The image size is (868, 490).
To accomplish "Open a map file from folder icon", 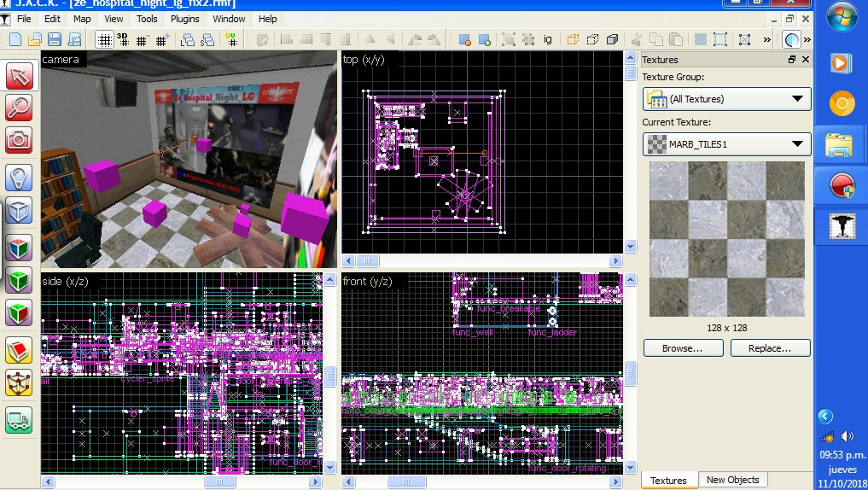I will pos(35,39).
